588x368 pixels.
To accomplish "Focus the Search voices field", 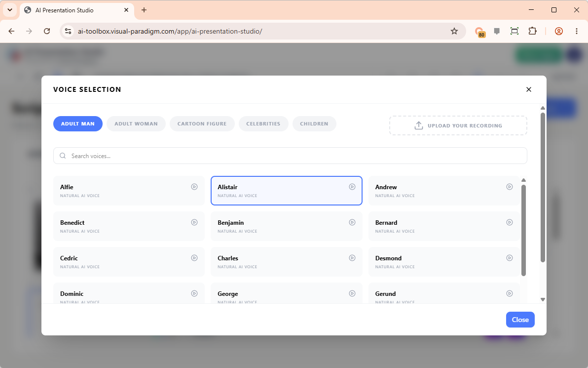I will click(290, 156).
